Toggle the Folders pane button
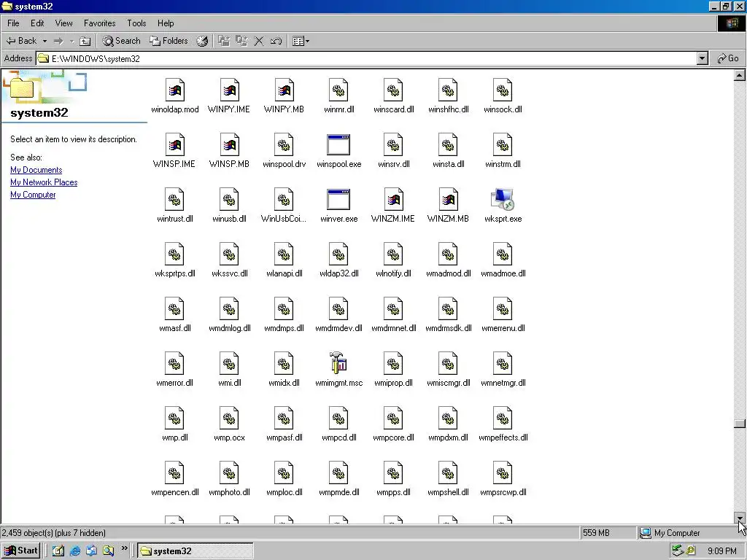 click(x=169, y=41)
